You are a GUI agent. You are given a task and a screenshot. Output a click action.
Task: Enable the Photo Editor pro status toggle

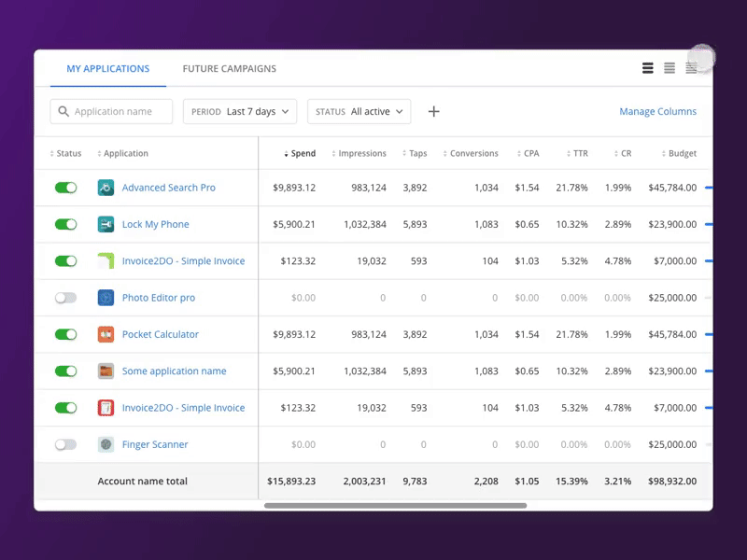pyautogui.click(x=65, y=298)
